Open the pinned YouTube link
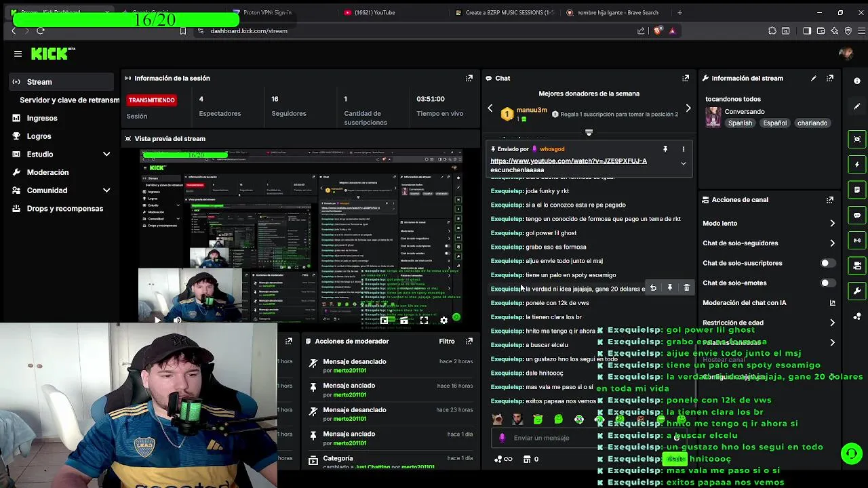Screen dimensions: 868x488 [568, 161]
